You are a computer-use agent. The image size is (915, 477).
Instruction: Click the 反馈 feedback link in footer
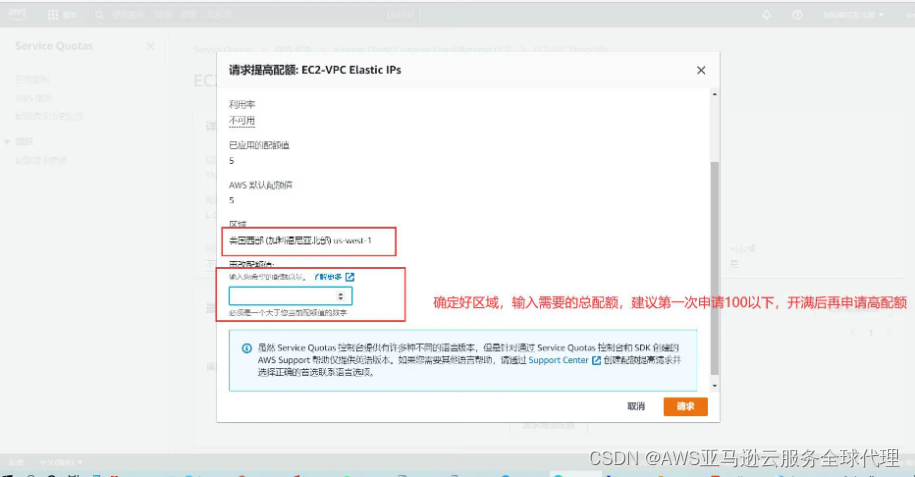tap(16, 463)
